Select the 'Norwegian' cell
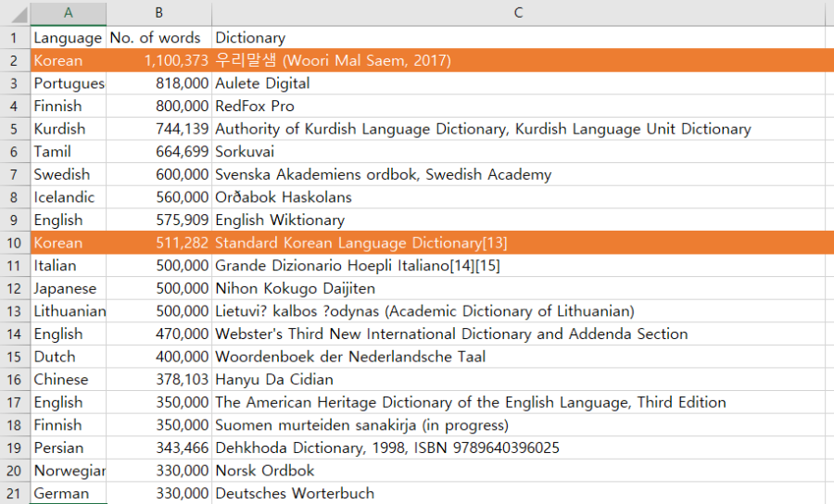The height and width of the screenshot is (504, 834). (68, 471)
